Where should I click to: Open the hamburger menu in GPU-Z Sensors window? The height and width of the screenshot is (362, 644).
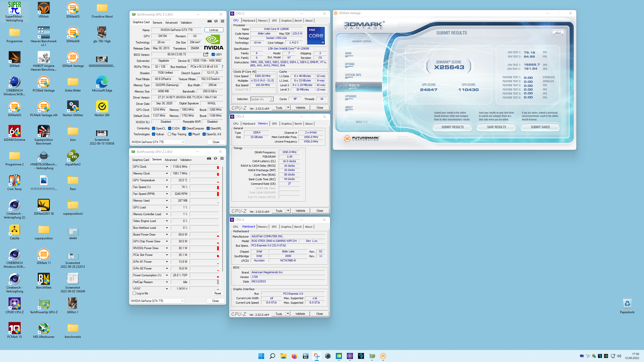point(222,158)
